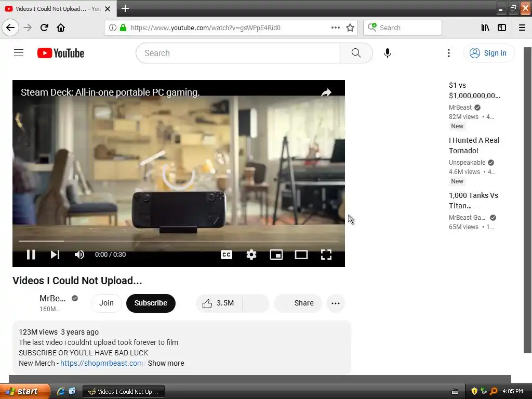Open YouTube settings three-dot menu

(449, 53)
